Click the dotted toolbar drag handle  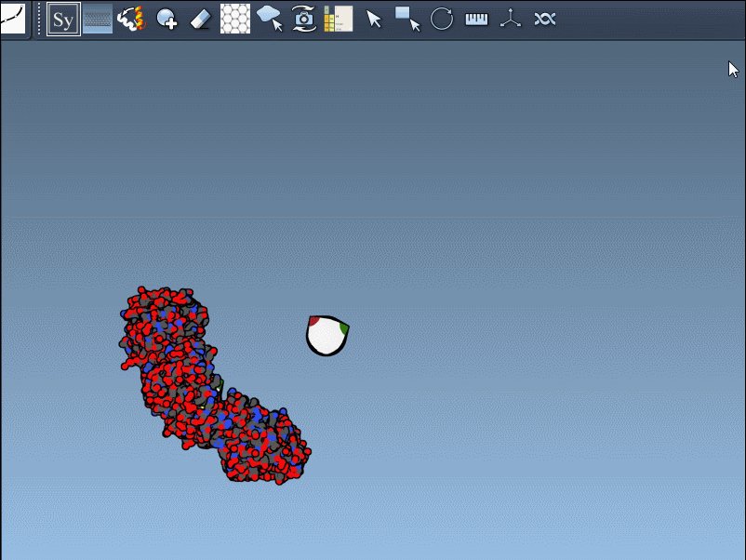click(39, 19)
